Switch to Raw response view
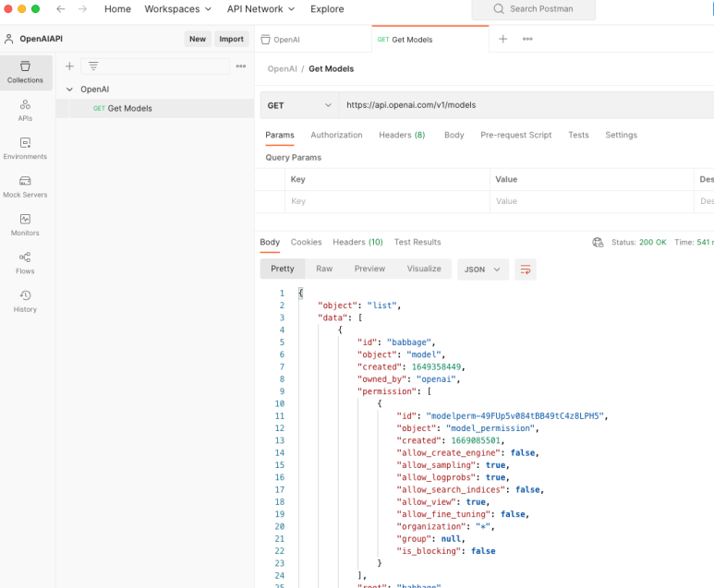This screenshot has width=714, height=588. 324,269
